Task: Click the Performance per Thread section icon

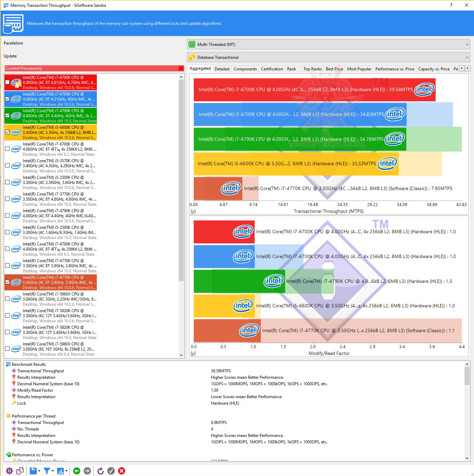Action: click(8, 416)
